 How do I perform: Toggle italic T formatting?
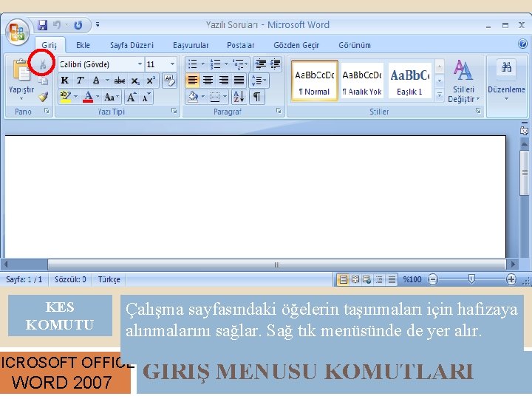[80, 81]
